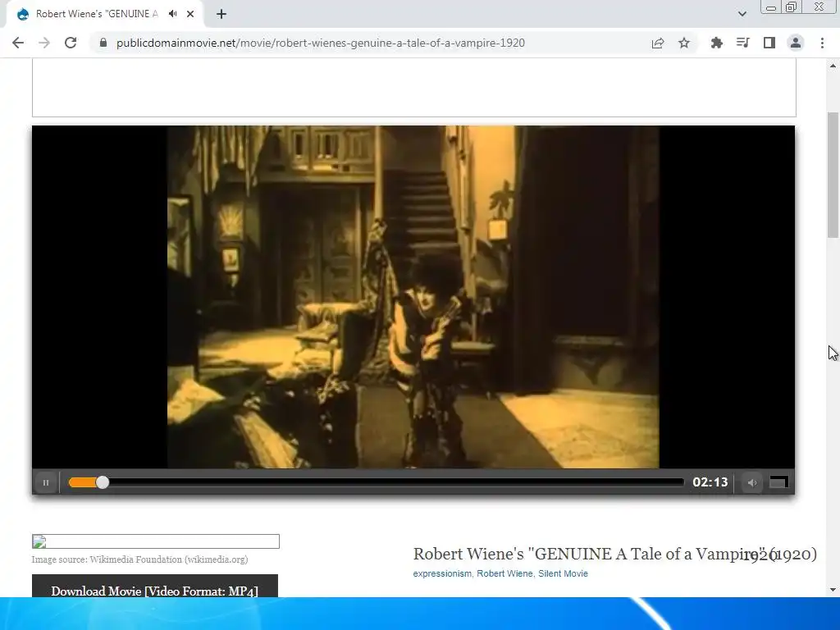Image resolution: width=840 pixels, height=630 pixels.
Task: Click the Download Movie MP4 button
Action: click(155, 586)
